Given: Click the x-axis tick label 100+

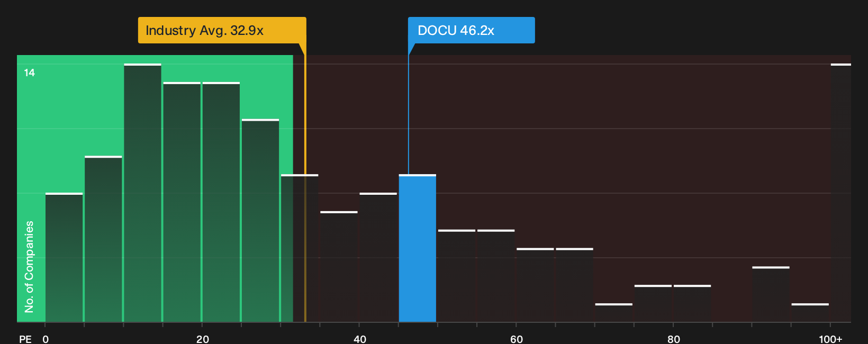Looking at the screenshot, I should [830, 339].
